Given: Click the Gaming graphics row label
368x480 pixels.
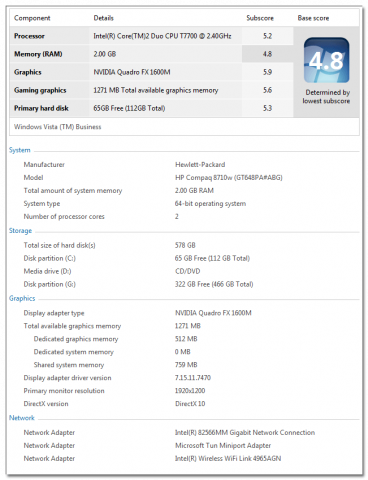Looking at the screenshot, I should pyautogui.click(x=40, y=90).
